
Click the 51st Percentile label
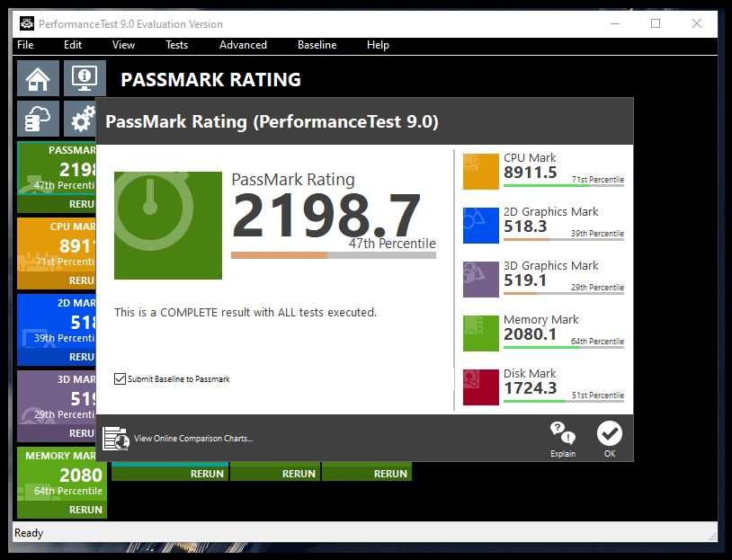tap(598, 396)
